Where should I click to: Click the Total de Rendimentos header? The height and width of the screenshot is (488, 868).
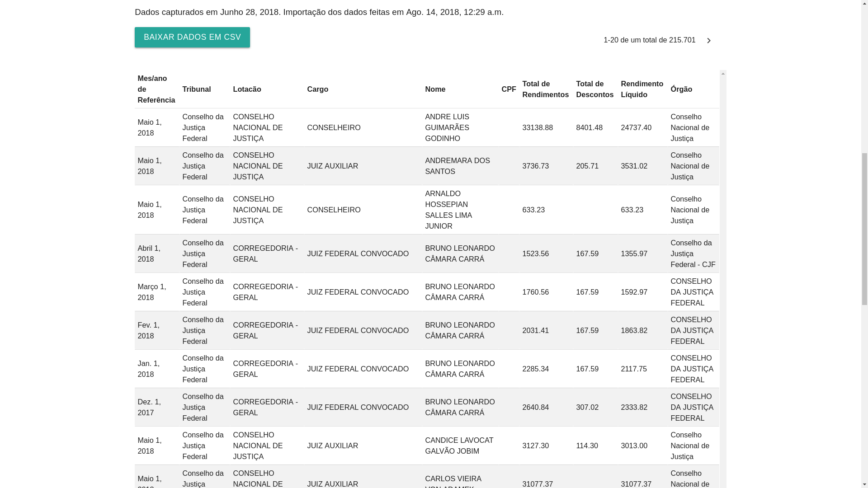(545, 89)
